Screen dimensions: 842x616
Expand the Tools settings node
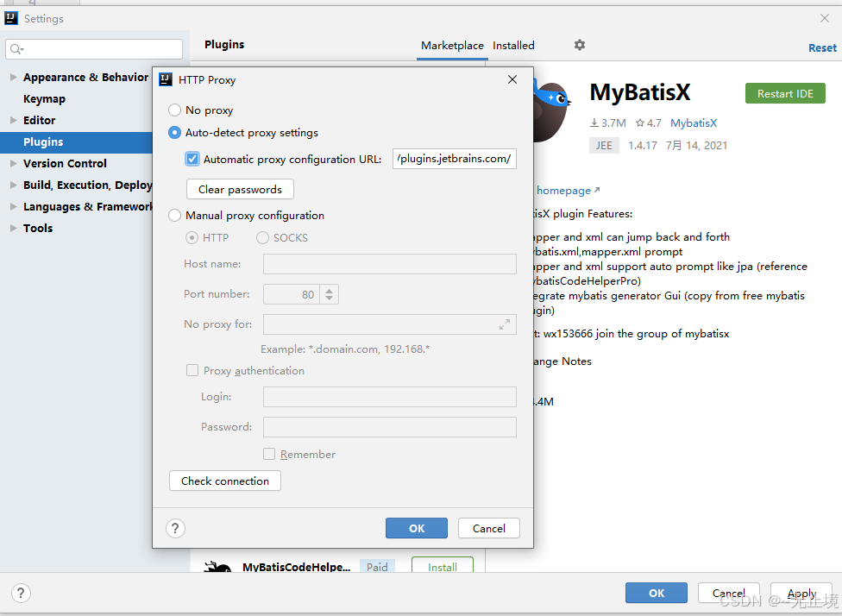point(14,228)
